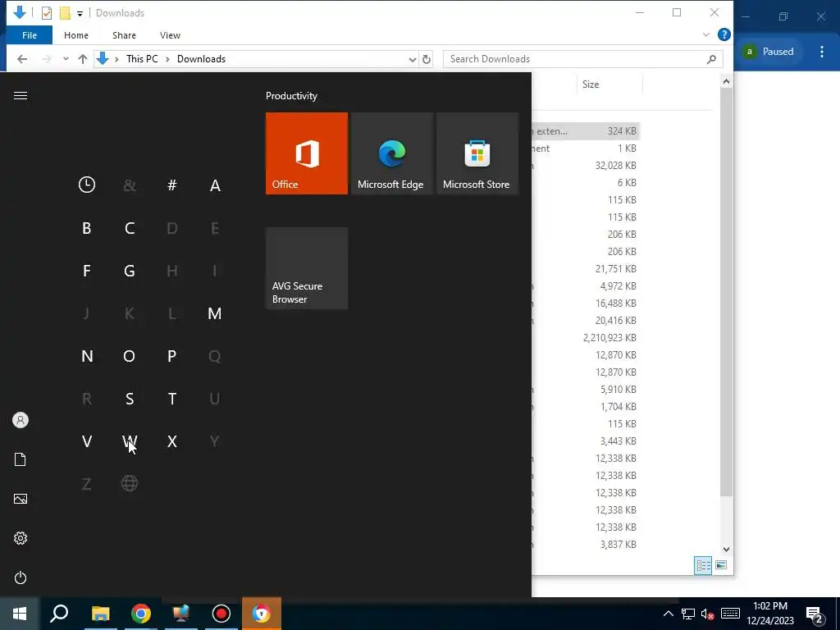Screen dimensions: 840x630
Task: Click Properties icon in title bar
Action: click(x=47, y=13)
